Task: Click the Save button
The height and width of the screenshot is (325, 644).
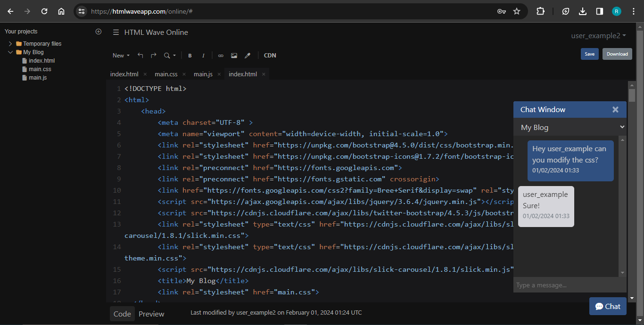Action: coord(589,54)
